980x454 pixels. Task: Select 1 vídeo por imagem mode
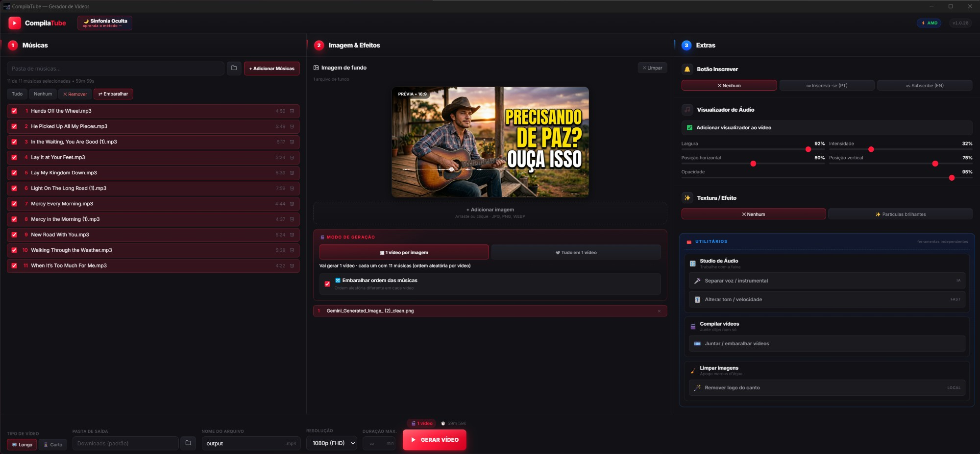(404, 253)
